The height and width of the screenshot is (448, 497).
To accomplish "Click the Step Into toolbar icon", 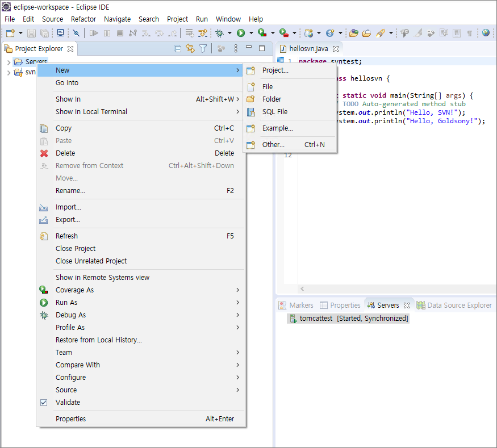I will (x=146, y=33).
